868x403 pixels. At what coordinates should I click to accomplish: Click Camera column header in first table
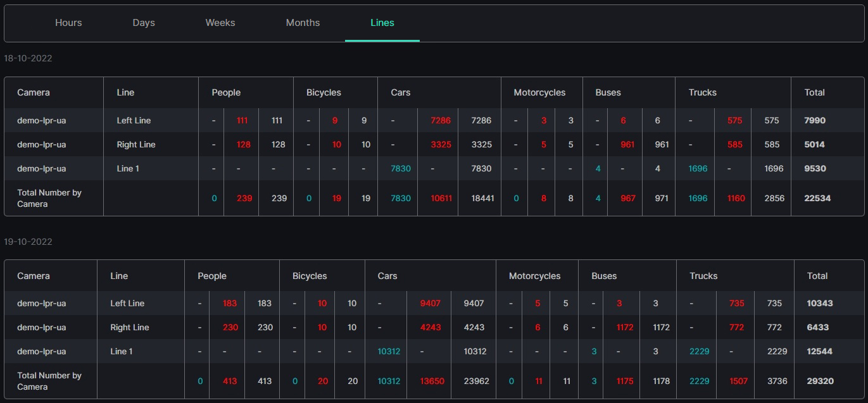click(x=34, y=92)
